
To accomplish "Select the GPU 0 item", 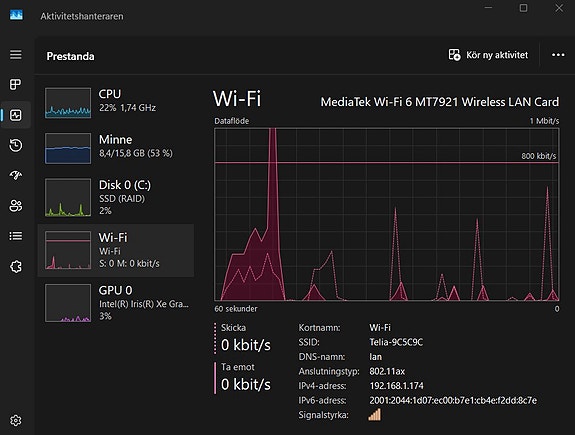I will (116, 303).
